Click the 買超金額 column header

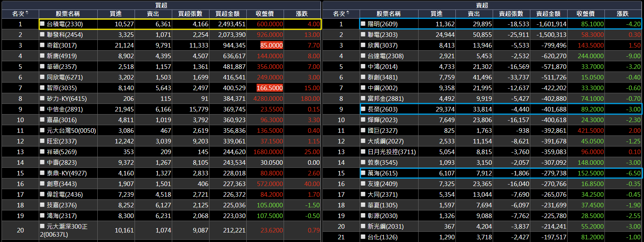pyautogui.click(x=228, y=14)
